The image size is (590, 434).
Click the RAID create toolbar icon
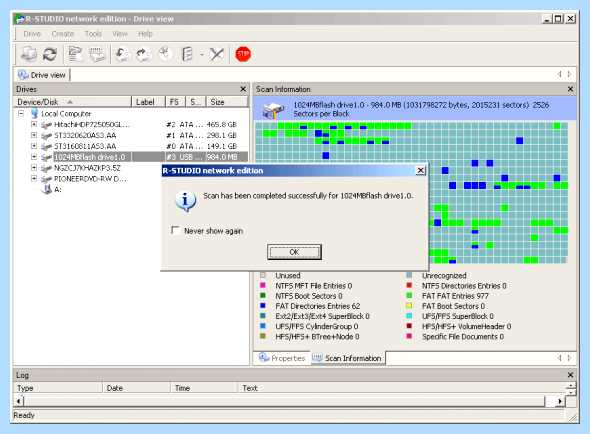point(187,54)
